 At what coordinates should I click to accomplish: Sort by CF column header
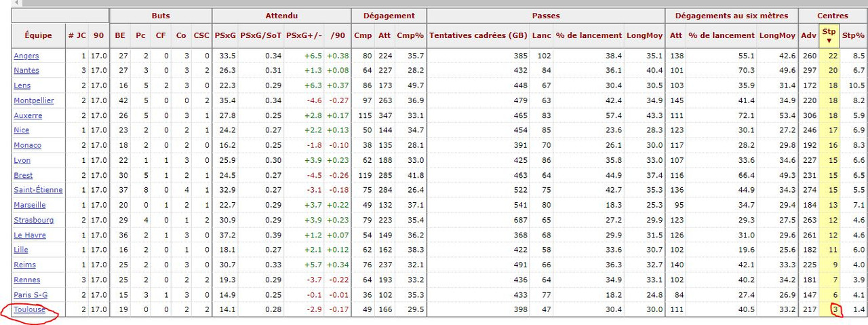click(x=161, y=35)
